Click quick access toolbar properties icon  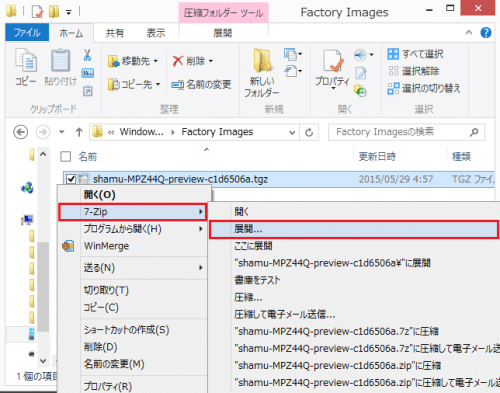click(x=37, y=12)
